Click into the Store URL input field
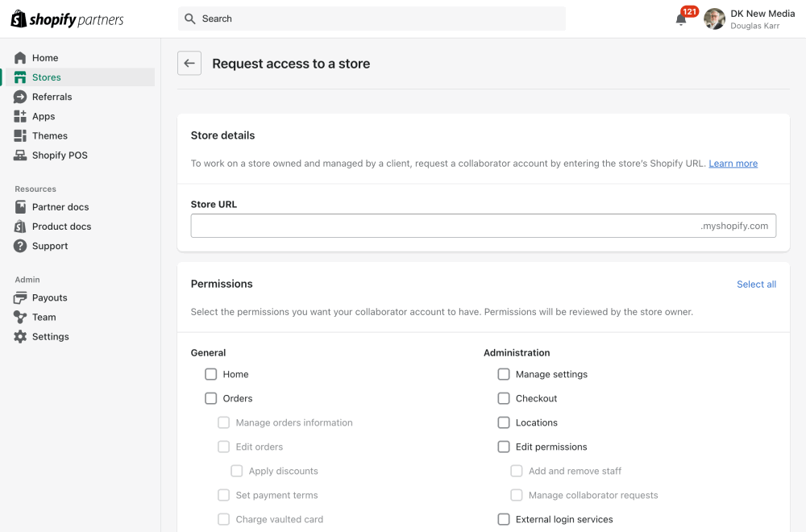Screen dimensions: 806x532 coord(483,226)
